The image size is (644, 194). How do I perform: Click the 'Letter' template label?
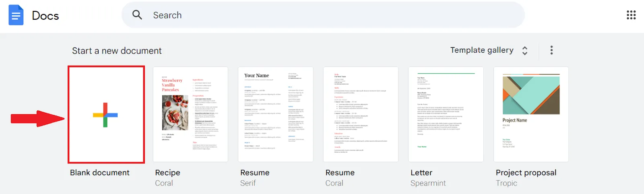(x=421, y=172)
